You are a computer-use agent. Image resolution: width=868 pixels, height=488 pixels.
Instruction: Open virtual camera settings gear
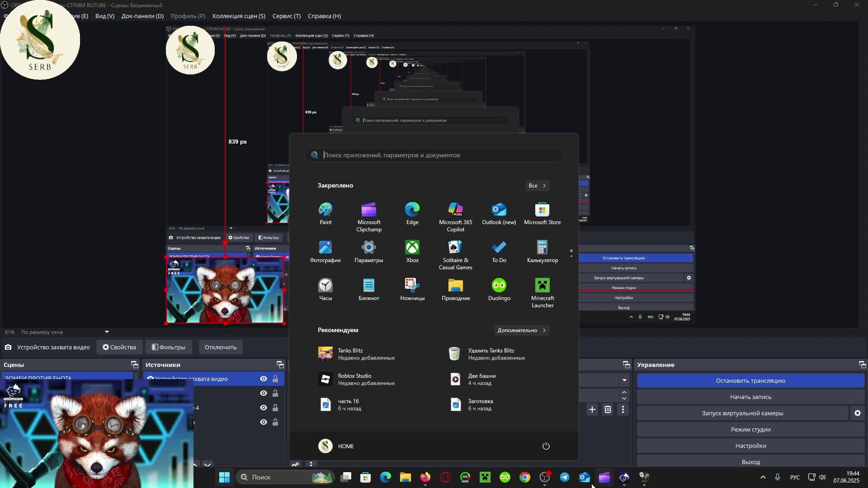(857, 413)
